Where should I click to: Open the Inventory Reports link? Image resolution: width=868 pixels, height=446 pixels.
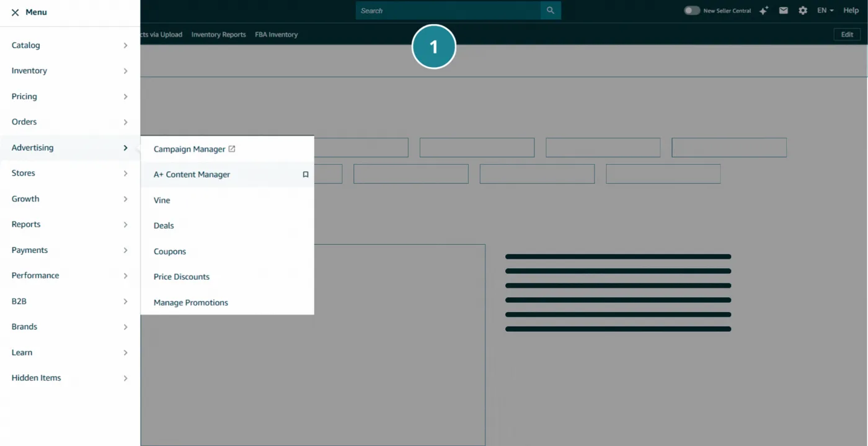[x=218, y=35]
